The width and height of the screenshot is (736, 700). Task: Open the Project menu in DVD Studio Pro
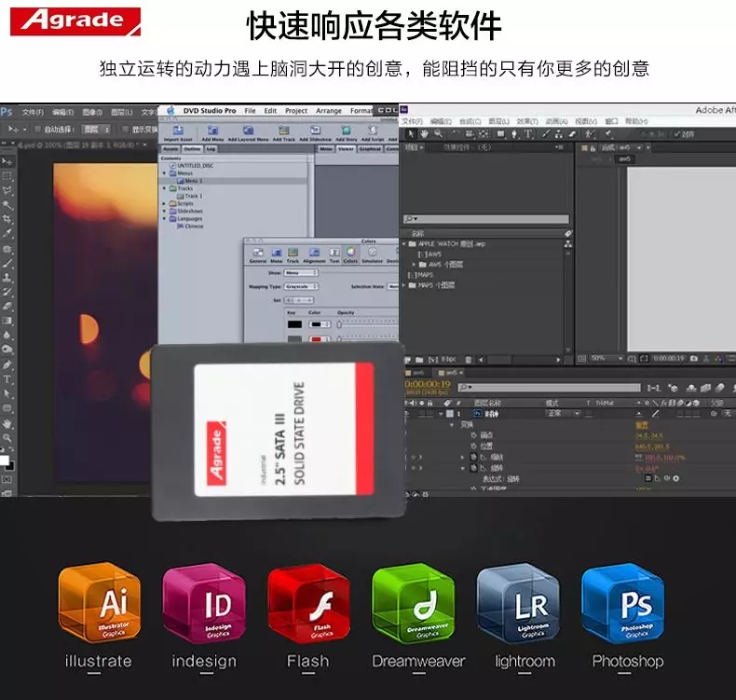[x=296, y=111]
